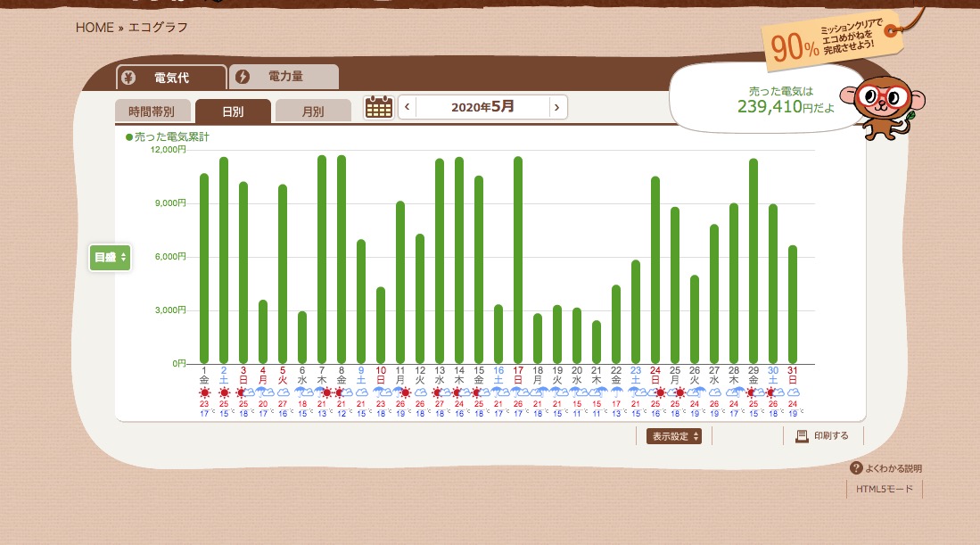Select the 日別 daily tab
980x545 pixels.
coord(233,111)
